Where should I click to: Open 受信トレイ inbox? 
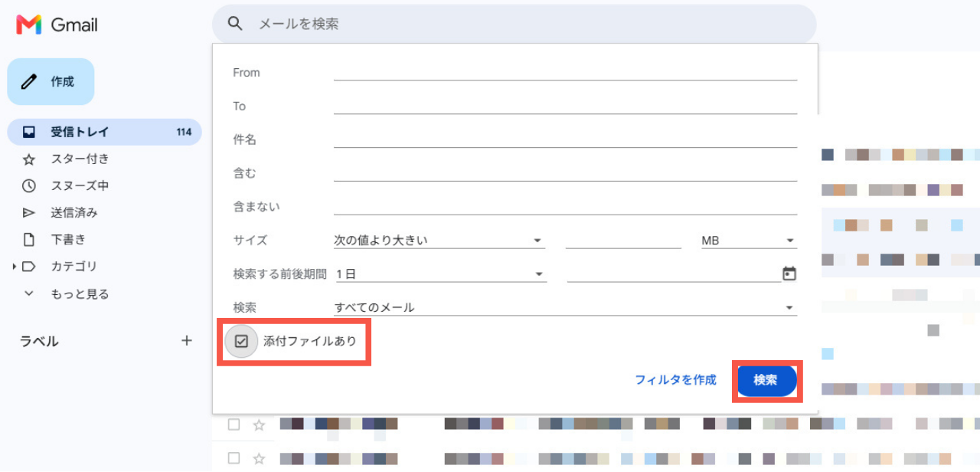(x=104, y=132)
